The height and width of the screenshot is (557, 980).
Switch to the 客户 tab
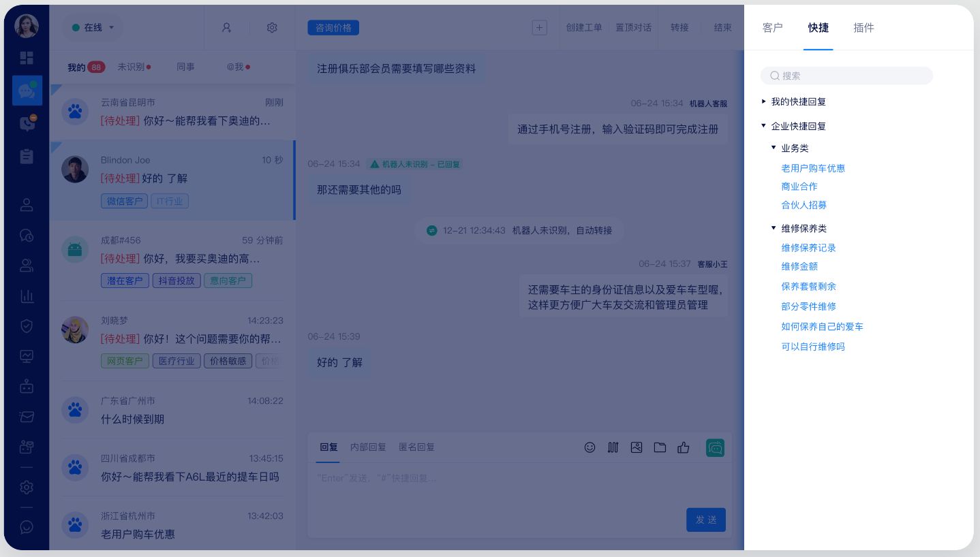(x=772, y=28)
